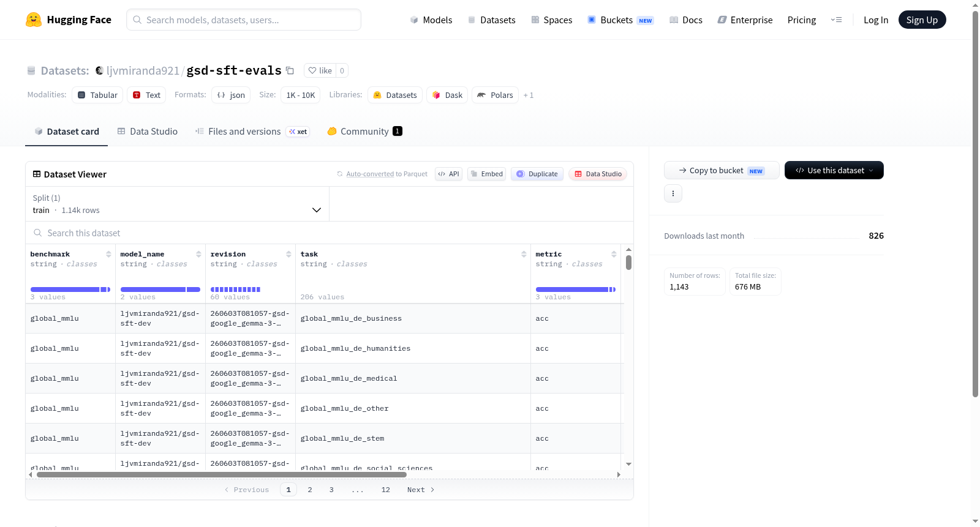Click the Hugging Face logo icon
The image size is (980, 527).
pyautogui.click(x=34, y=20)
